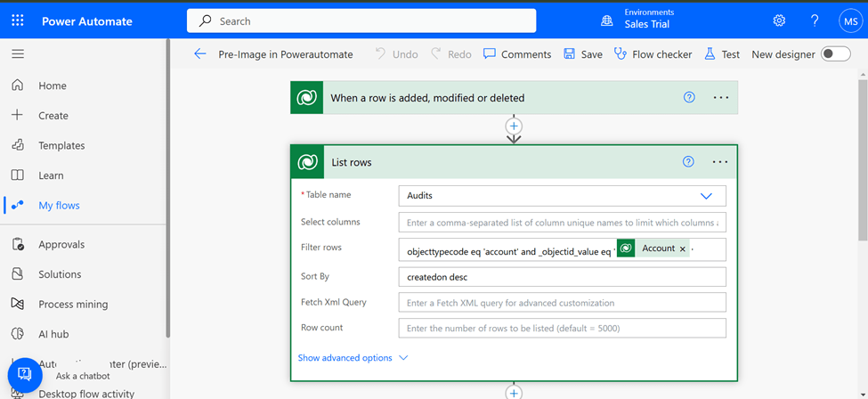Expand the Table name dropdown
Image resolution: width=868 pixels, height=399 pixels.
click(706, 196)
